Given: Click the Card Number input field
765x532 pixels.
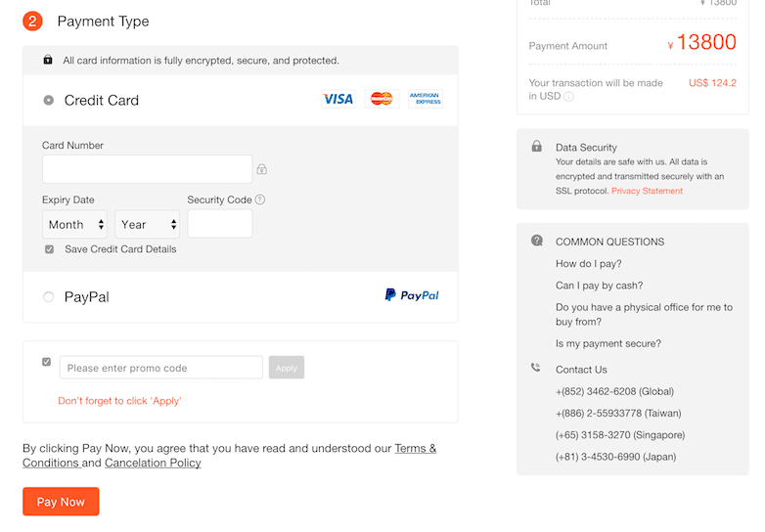Looking at the screenshot, I should click(x=147, y=169).
